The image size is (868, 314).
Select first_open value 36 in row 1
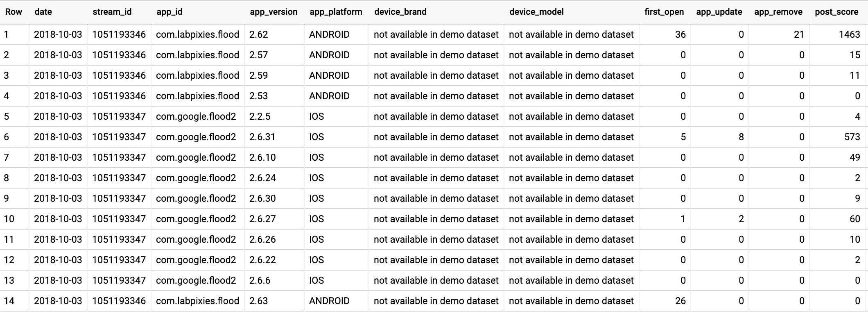[x=680, y=34]
